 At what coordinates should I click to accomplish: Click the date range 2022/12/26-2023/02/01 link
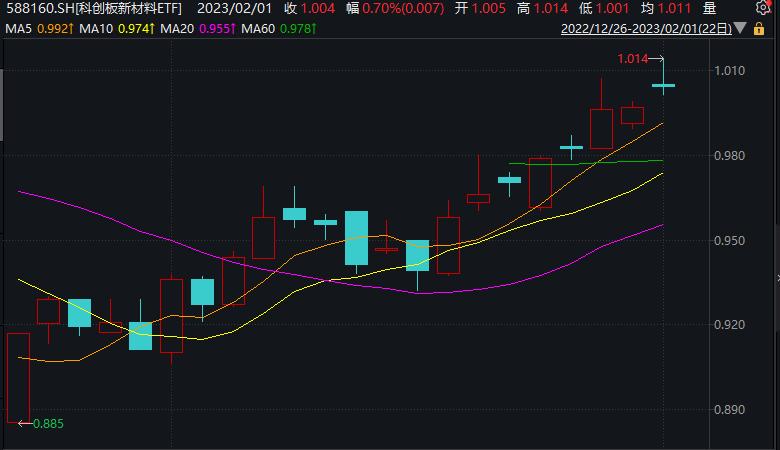(x=646, y=29)
